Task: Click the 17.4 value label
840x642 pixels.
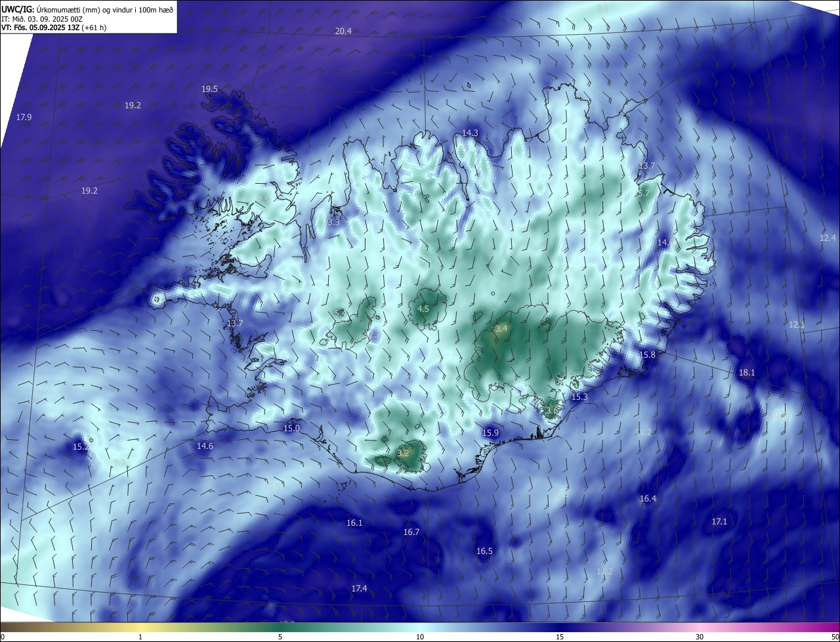Action: click(x=359, y=589)
